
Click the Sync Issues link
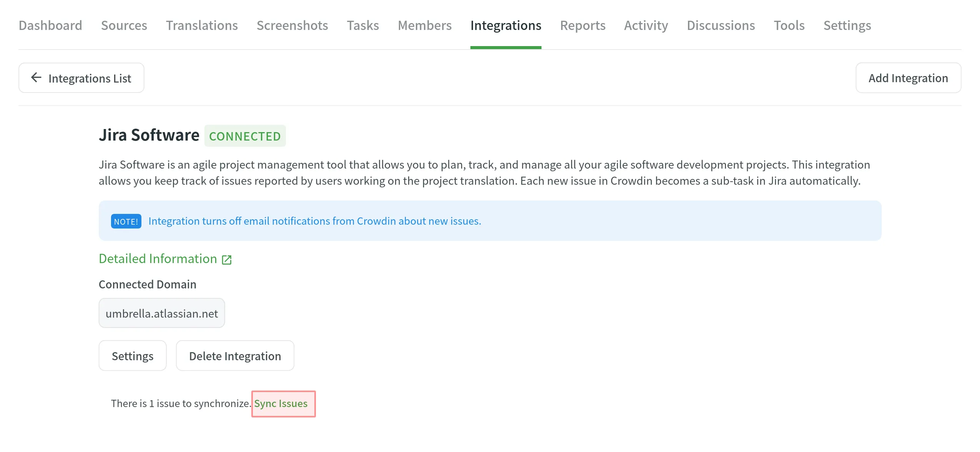coord(281,404)
